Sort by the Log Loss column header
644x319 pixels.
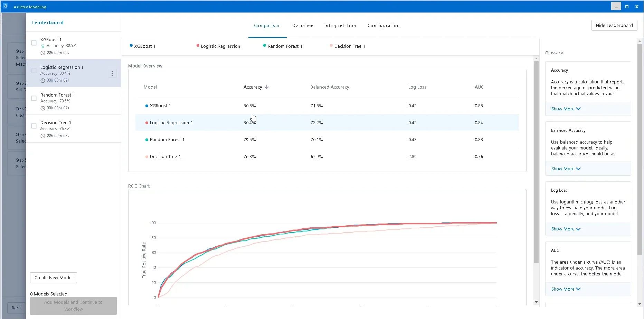[x=417, y=87]
